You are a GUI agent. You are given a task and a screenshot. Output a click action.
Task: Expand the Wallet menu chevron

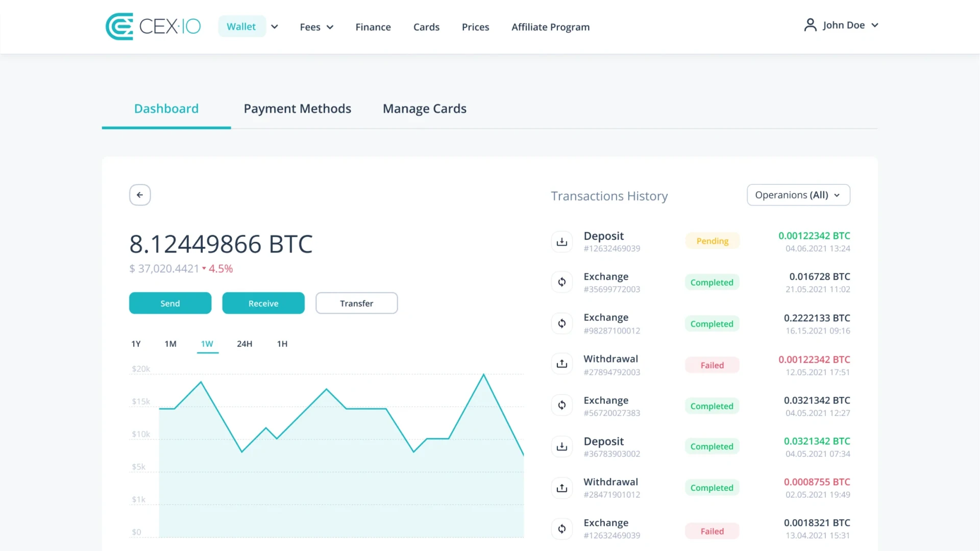pos(275,27)
